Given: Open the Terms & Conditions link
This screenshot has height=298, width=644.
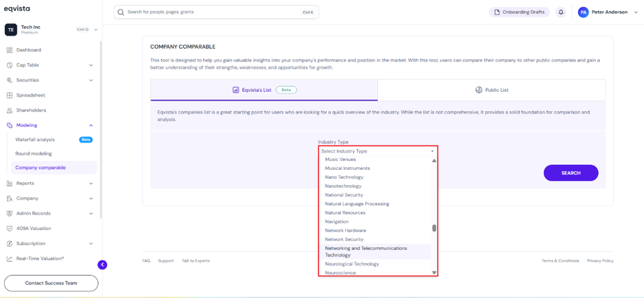Looking at the screenshot, I should [x=560, y=260].
